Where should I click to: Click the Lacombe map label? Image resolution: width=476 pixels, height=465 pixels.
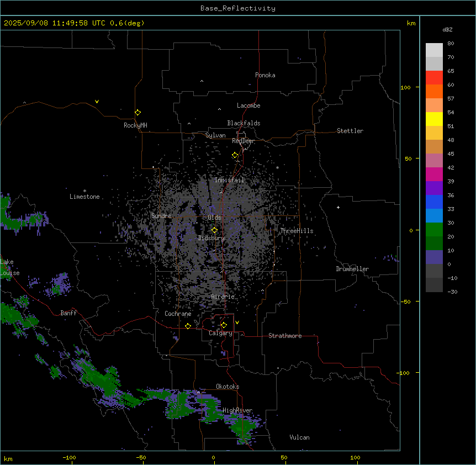pos(248,105)
